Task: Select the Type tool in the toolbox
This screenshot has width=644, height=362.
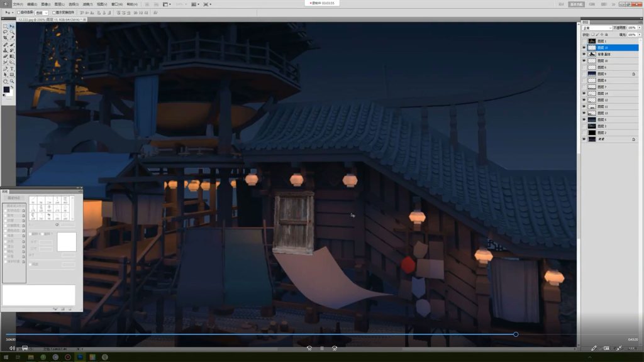Action: click(11, 69)
